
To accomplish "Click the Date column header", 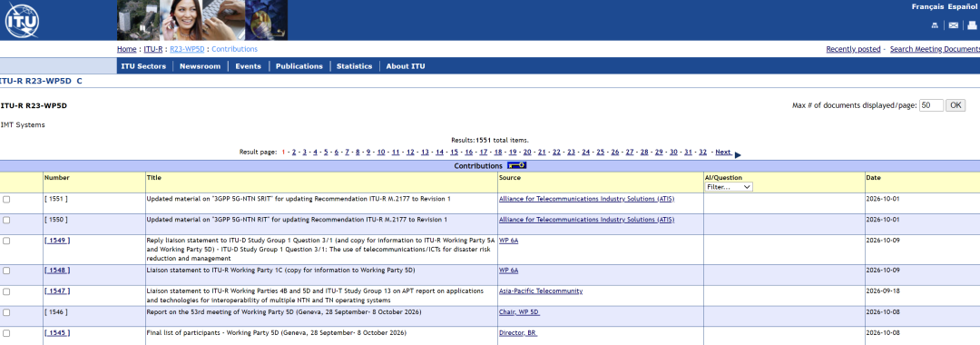I will pyautogui.click(x=873, y=178).
